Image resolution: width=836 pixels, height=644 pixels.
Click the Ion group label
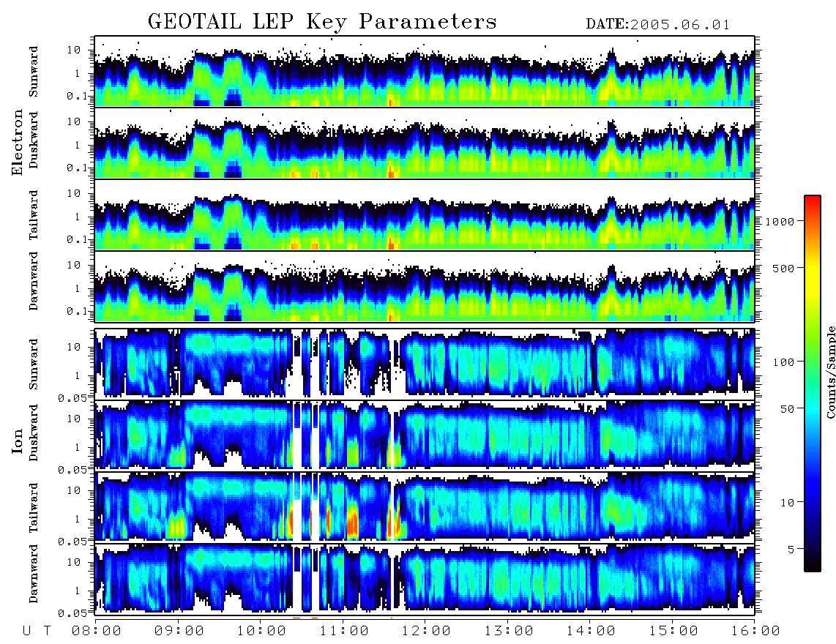(18, 441)
